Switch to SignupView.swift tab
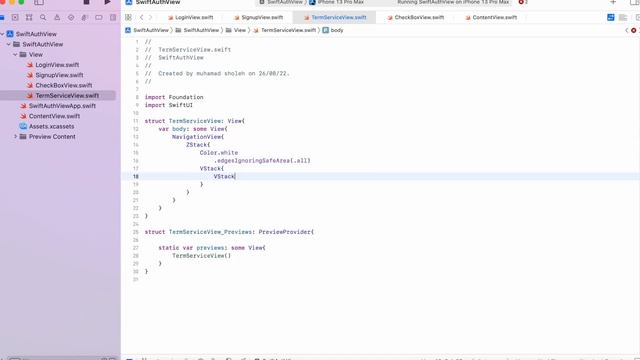 point(258,18)
